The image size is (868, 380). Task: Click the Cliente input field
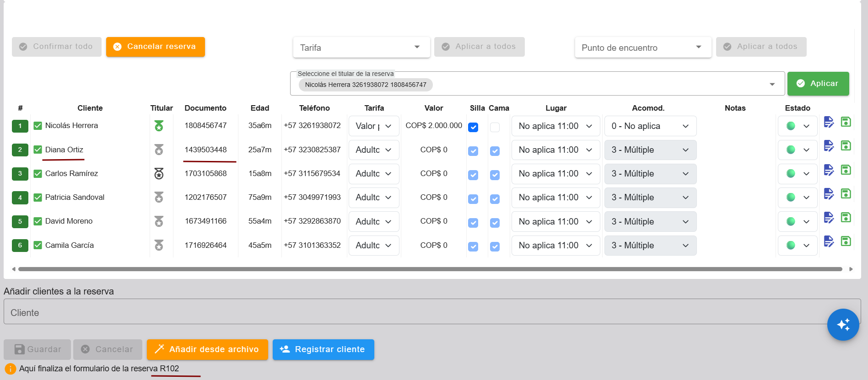click(412, 313)
